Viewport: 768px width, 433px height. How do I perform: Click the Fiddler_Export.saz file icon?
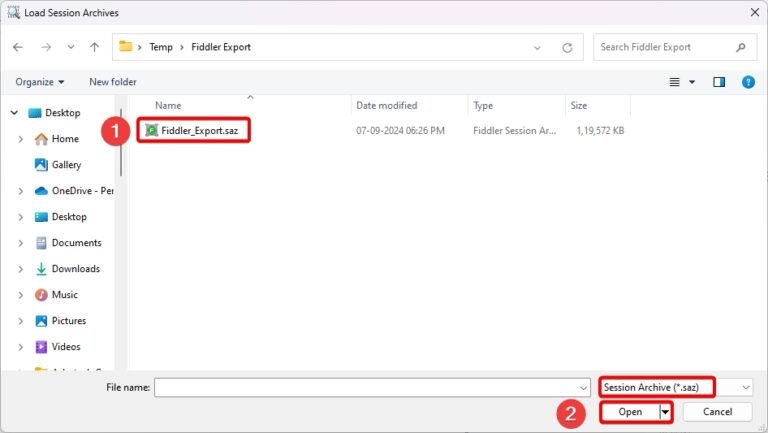click(152, 130)
